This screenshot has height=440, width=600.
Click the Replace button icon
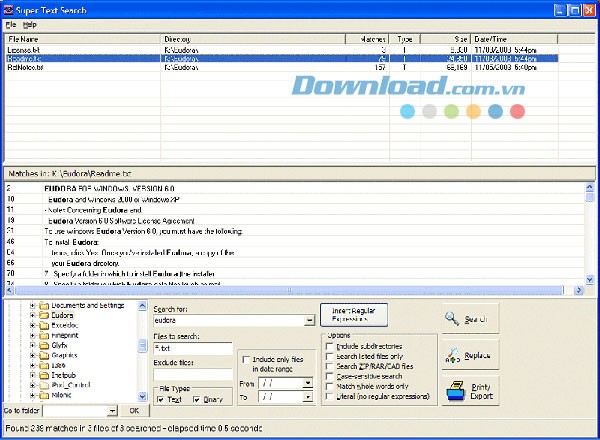click(453, 354)
